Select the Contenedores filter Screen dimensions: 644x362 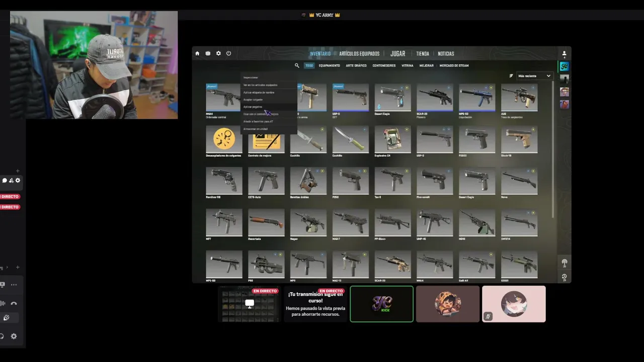384,65
